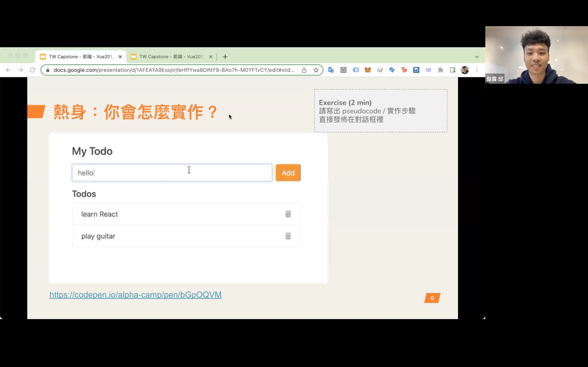This screenshot has width=588, height=367.
Task: Click trash icon for play guitar
Action: point(288,236)
